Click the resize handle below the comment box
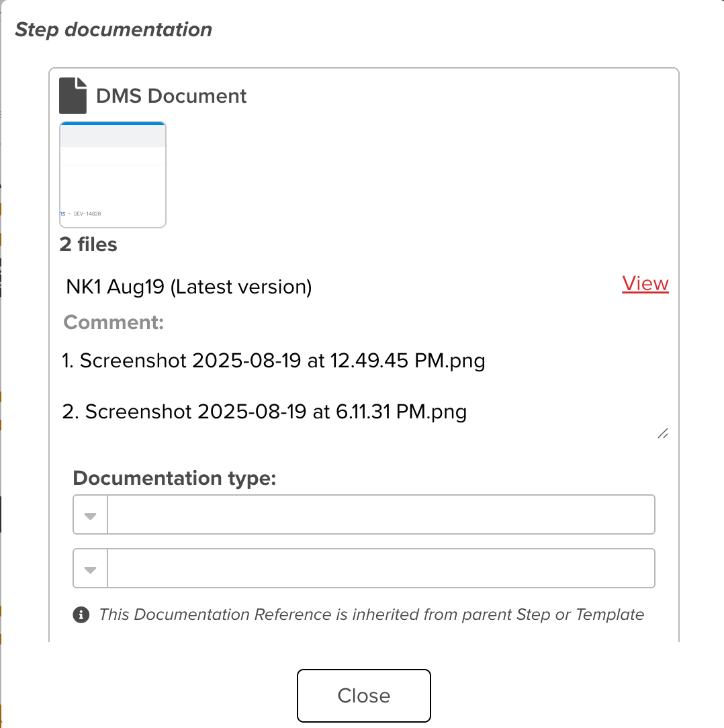The image size is (724, 728). pyautogui.click(x=663, y=433)
